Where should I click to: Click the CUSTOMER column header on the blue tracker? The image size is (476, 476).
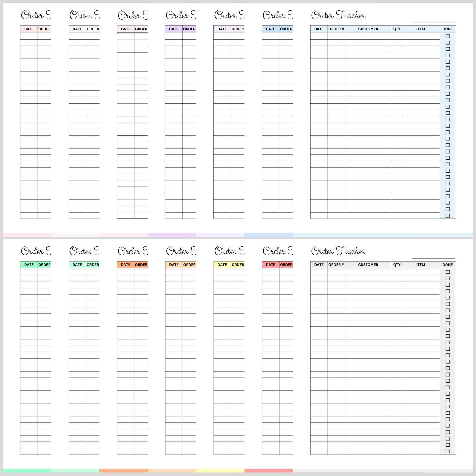pyautogui.click(x=368, y=29)
